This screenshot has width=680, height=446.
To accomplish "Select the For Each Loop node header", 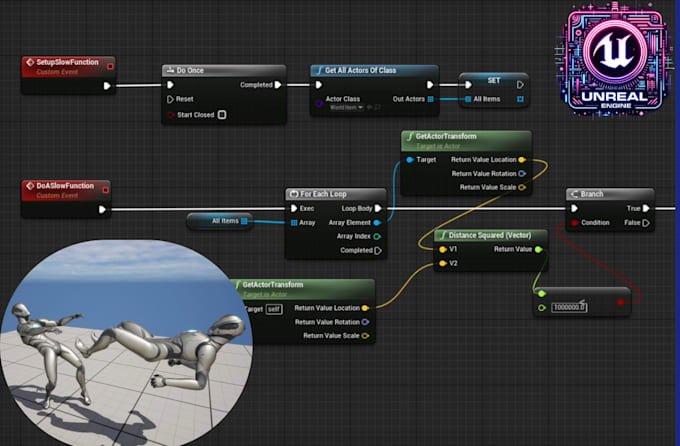I will click(336, 194).
